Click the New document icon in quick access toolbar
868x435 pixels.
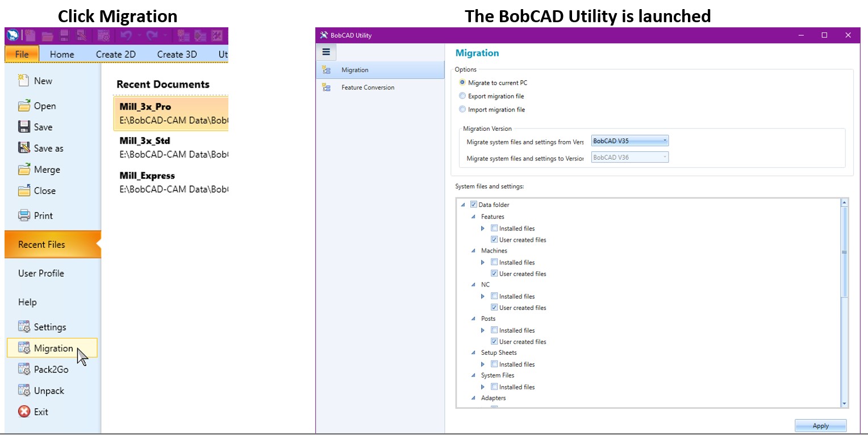[x=30, y=35]
